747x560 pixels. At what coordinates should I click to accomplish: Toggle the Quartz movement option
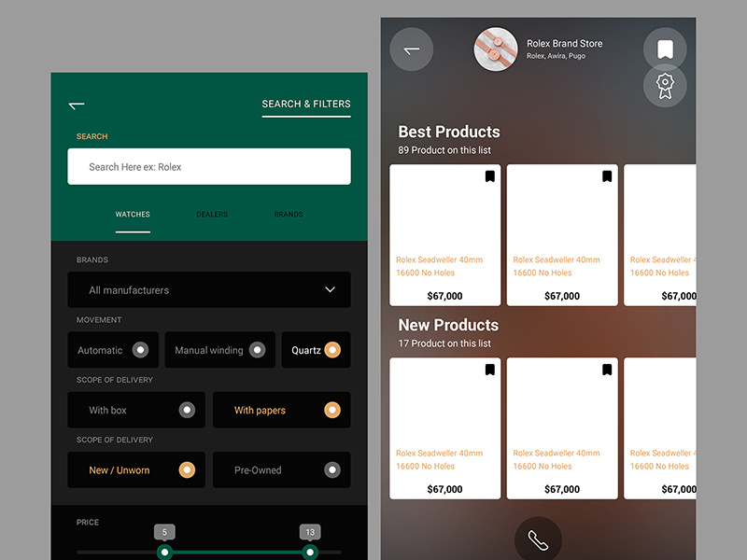pos(316,350)
